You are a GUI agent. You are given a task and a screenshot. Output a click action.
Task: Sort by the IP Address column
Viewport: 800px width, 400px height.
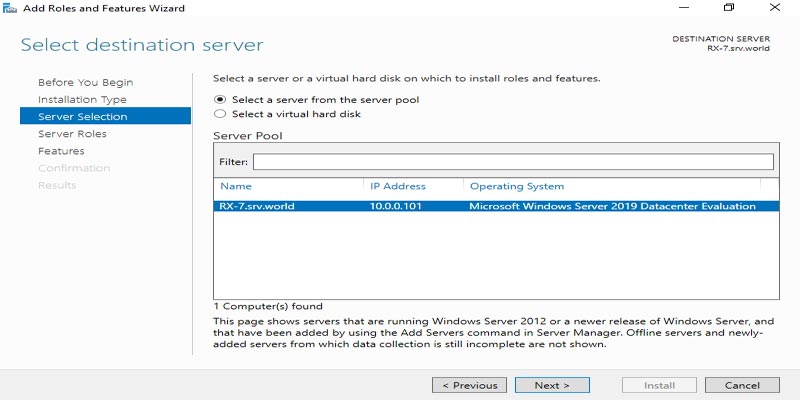tap(397, 186)
